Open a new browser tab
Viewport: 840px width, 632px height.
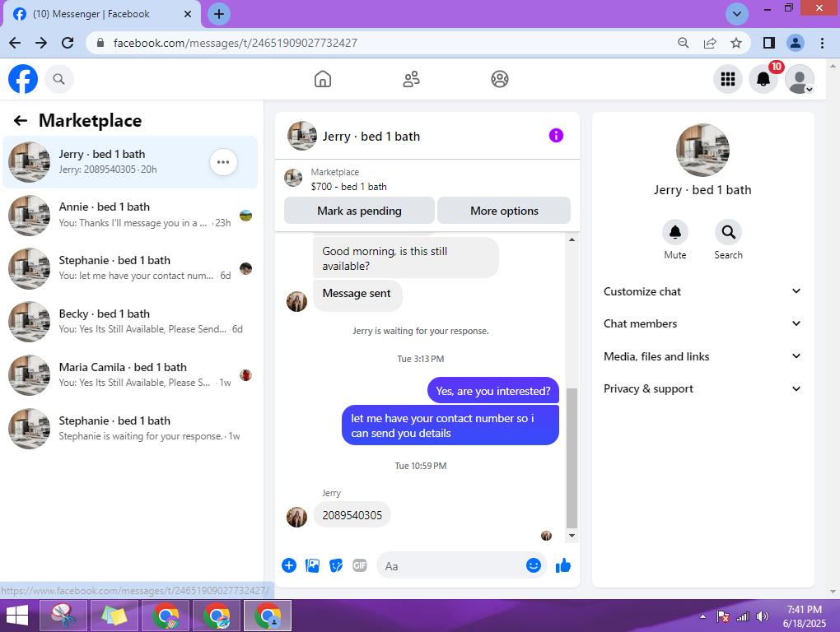pyautogui.click(x=218, y=14)
